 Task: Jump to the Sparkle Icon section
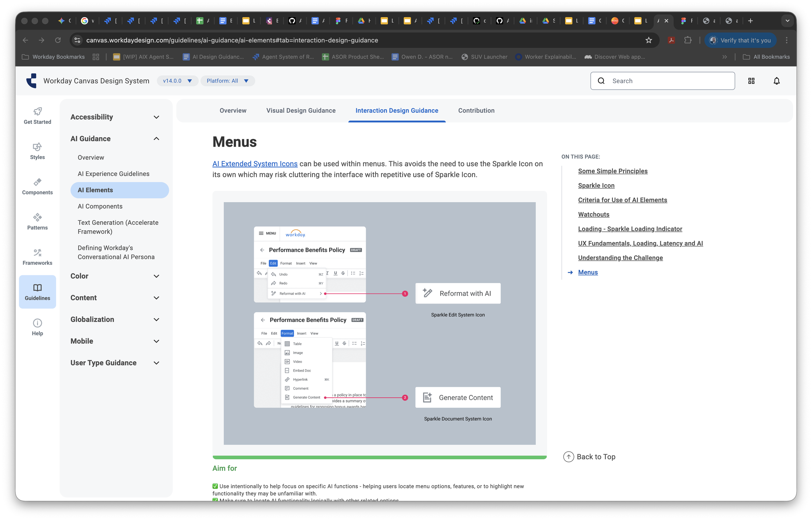pyautogui.click(x=596, y=186)
